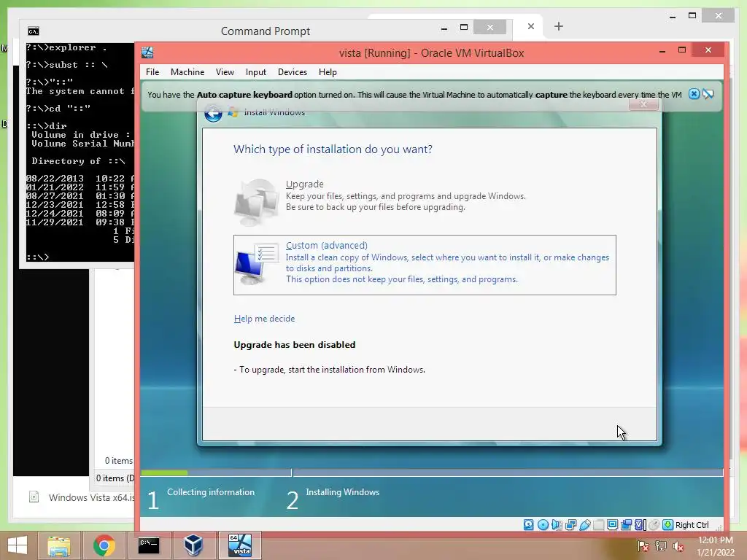Open File Explorer from the taskbar

[58, 545]
